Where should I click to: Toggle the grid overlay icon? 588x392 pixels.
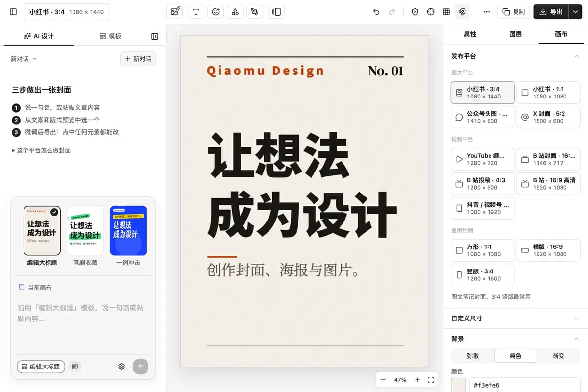[446, 12]
